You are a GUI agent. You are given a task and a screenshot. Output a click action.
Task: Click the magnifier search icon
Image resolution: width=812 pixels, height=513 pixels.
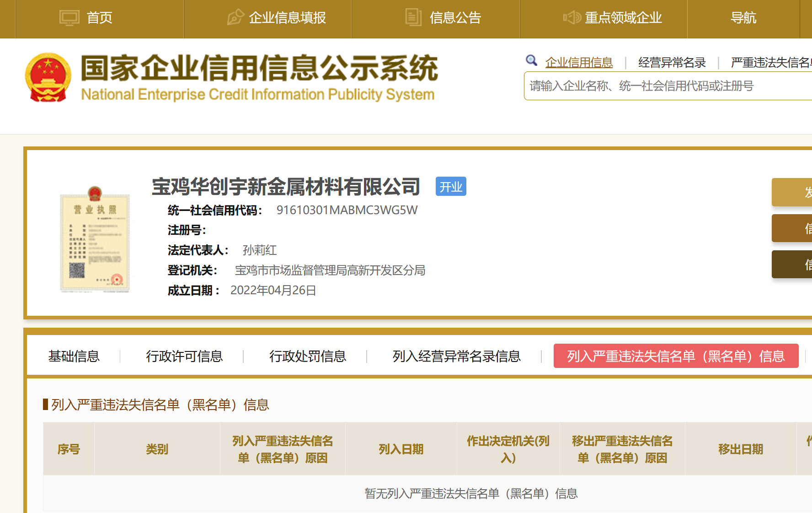(x=531, y=60)
